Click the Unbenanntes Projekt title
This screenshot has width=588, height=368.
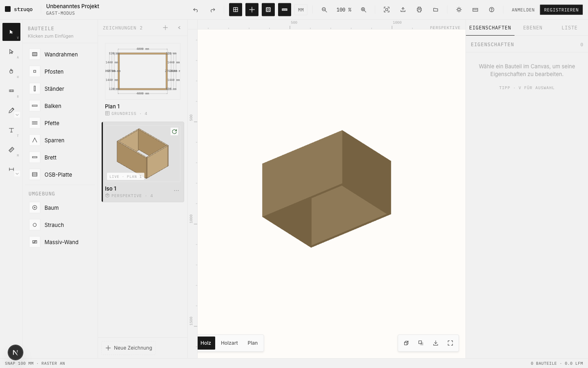[73, 6]
